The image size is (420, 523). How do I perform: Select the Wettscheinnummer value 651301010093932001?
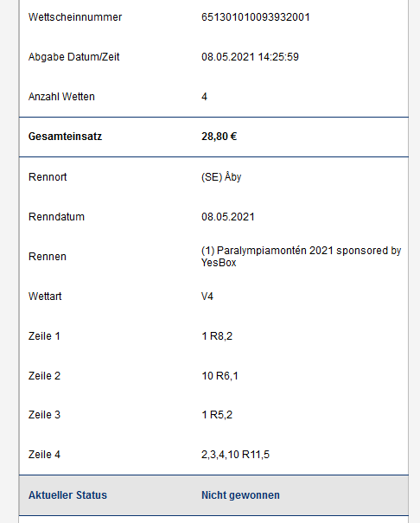tap(255, 17)
